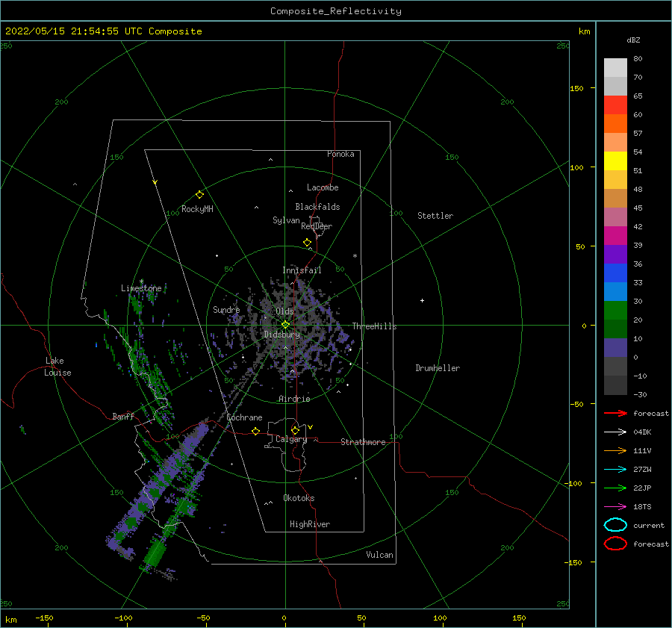Click the Sylvan label on the map
This screenshot has width=672, height=628.
pyautogui.click(x=286, y=220)
